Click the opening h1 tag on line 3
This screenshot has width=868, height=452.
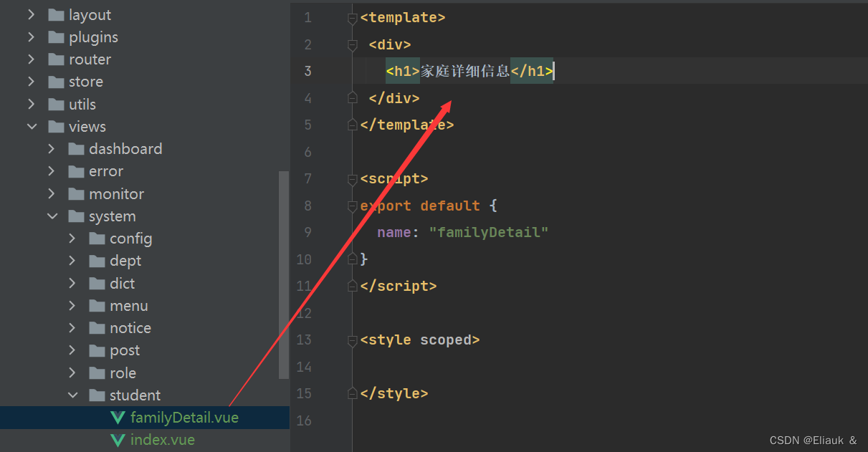pyautogui.click(x=403, y=71)
